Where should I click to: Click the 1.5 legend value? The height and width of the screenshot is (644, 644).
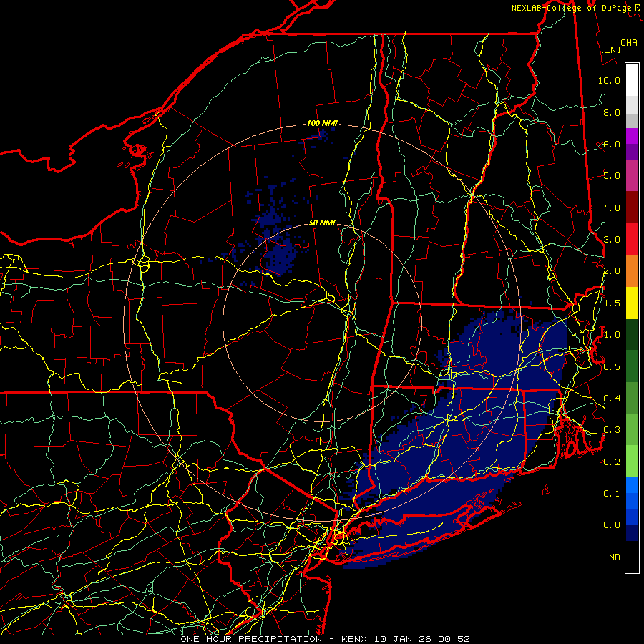tap(612, 303)
